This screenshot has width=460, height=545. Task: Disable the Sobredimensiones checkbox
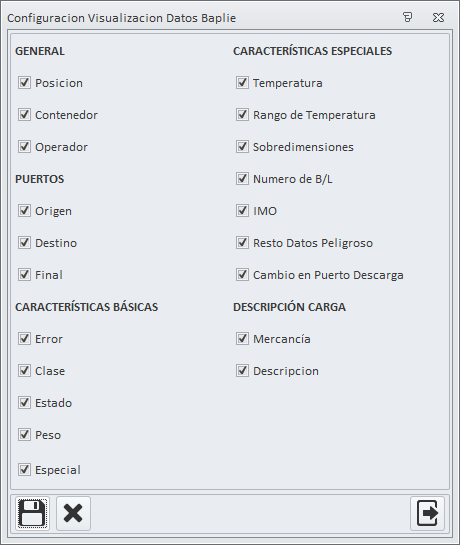click(242, 147)
